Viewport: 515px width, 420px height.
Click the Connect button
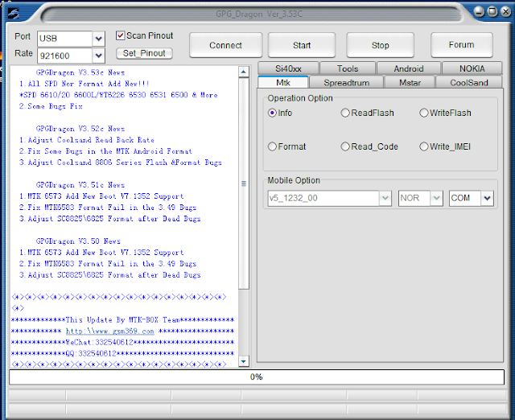click(x=225, y=45)
